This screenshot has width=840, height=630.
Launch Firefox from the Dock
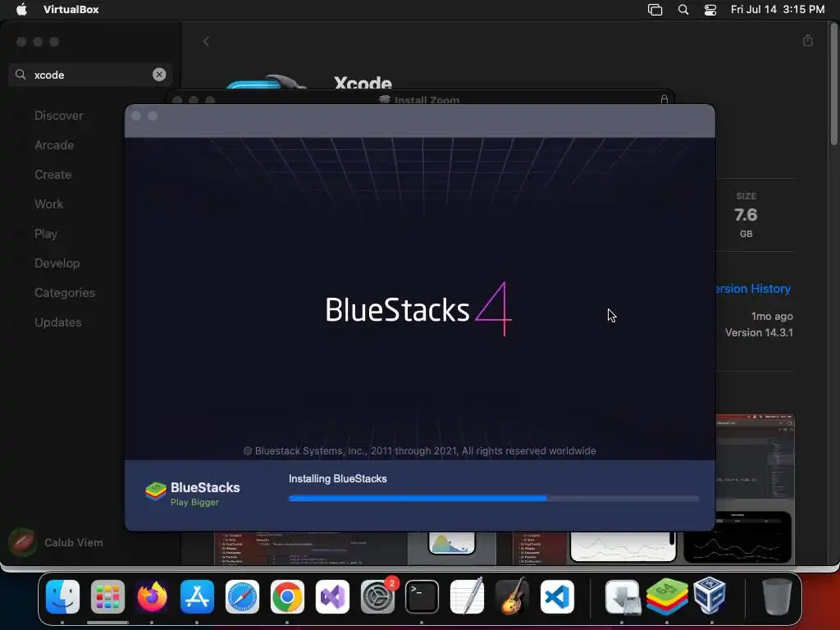[x=152, y=596]
